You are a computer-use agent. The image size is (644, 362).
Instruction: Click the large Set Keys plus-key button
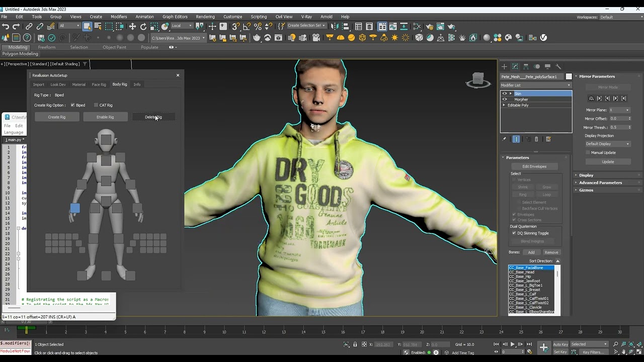click(544, 347)
